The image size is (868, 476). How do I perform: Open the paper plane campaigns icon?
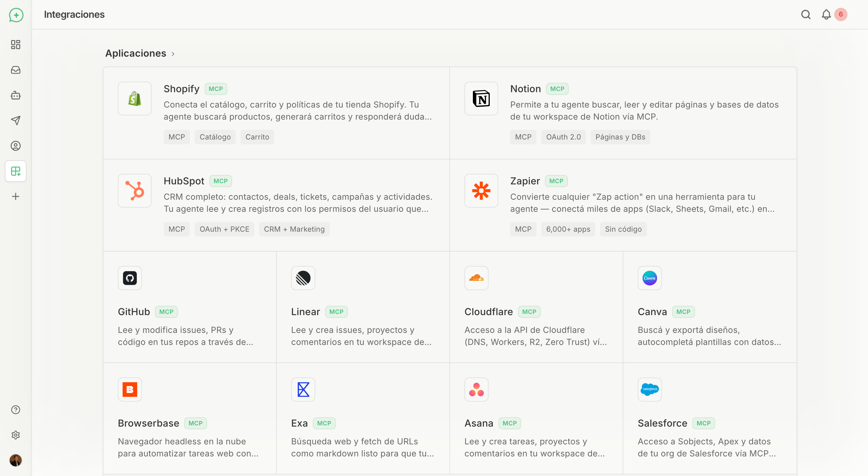tap(15, 120)
